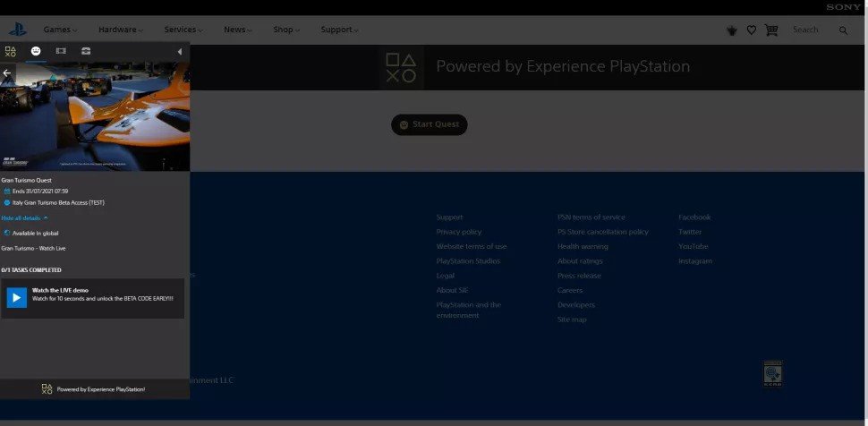The image size is (868, 426).
Task: Click the ESRB rating badge in the footer
Action: tap(773, 373)
